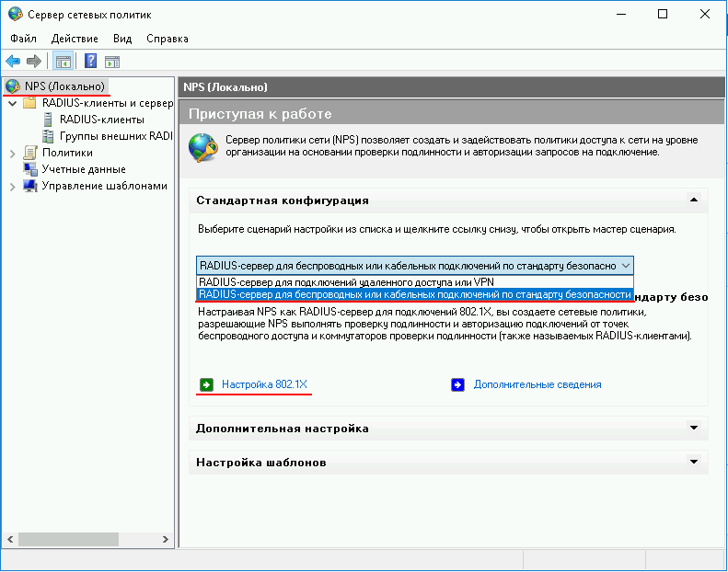728x572 pixels.
Task: Select Политики tree item
Action: point(67,153)
